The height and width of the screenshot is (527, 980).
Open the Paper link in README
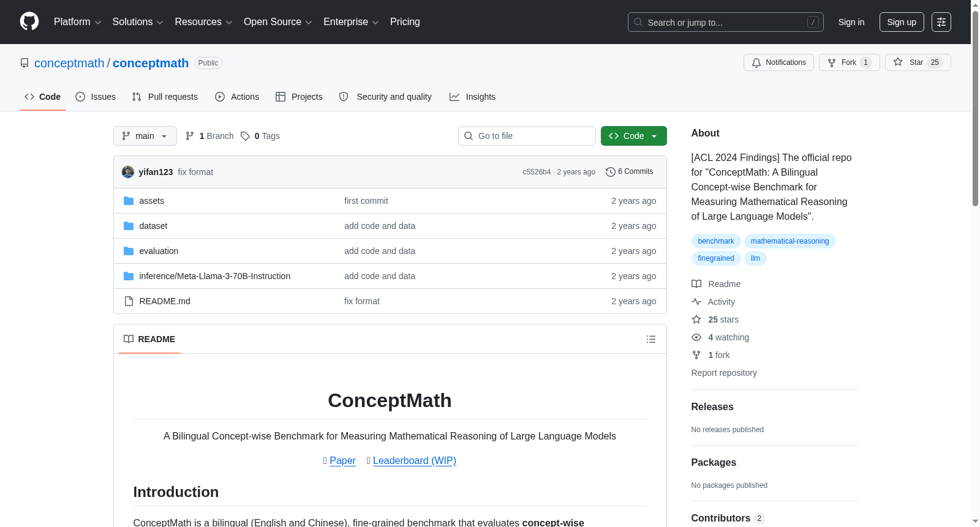coord(342,461)
